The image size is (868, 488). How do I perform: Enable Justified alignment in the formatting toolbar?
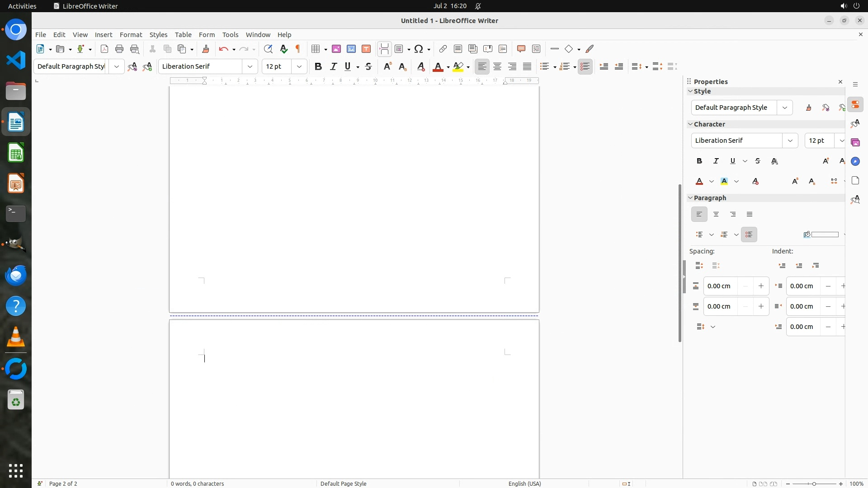click(527, 66)
